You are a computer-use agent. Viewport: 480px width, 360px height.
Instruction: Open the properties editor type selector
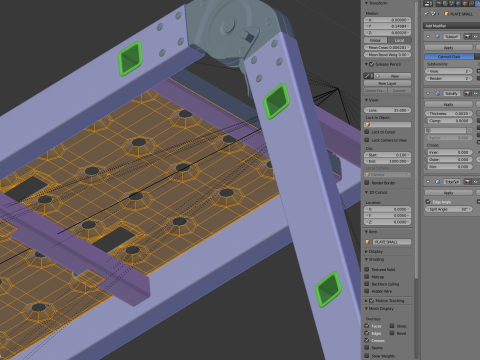[x=428, y=4]
